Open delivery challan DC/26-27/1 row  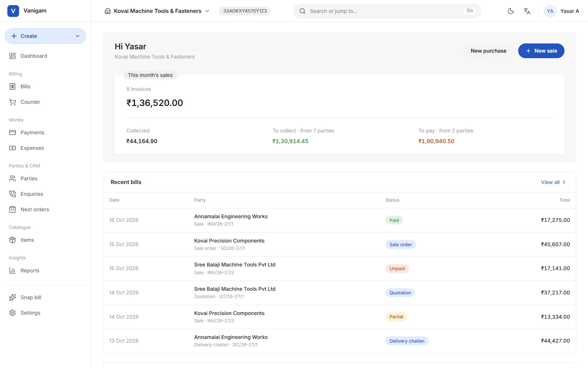tap(340, 341)
